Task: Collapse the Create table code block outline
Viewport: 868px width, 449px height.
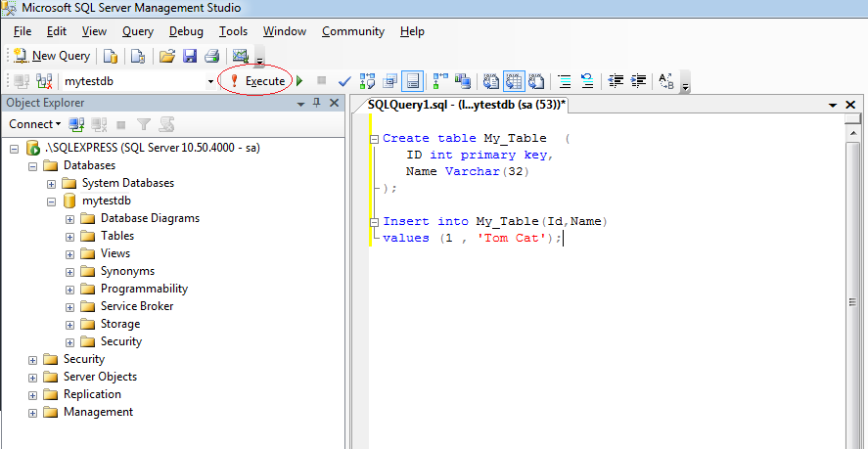Action: tap(374, 139)
